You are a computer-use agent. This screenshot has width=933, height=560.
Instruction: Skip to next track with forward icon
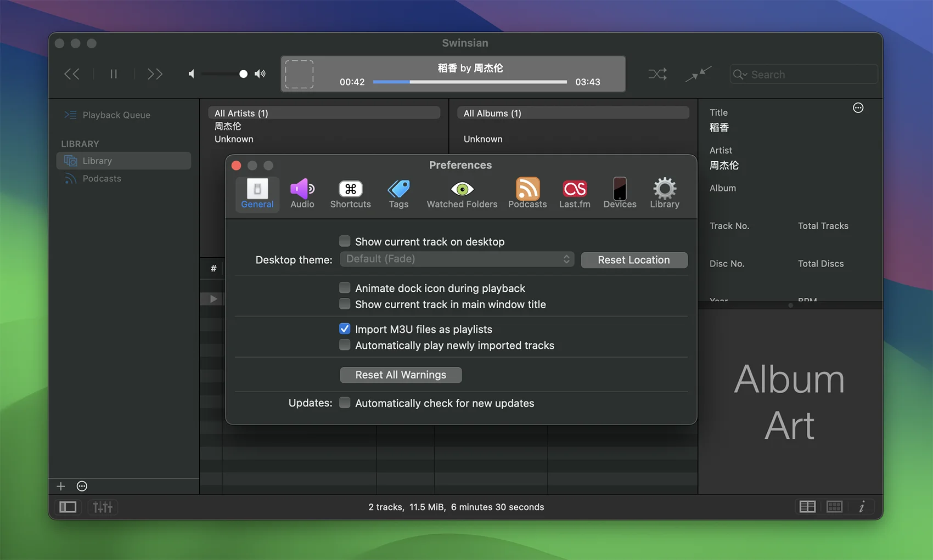tap(155, 74)
